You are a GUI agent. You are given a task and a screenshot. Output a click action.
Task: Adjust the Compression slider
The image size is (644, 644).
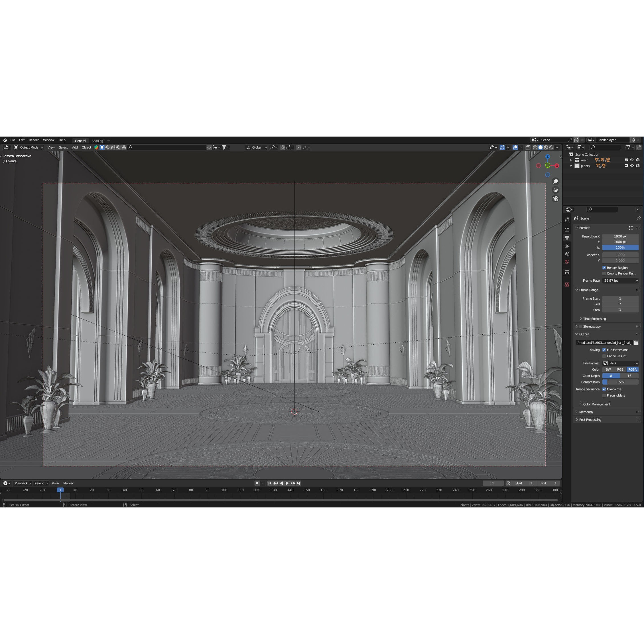(620, 382)
